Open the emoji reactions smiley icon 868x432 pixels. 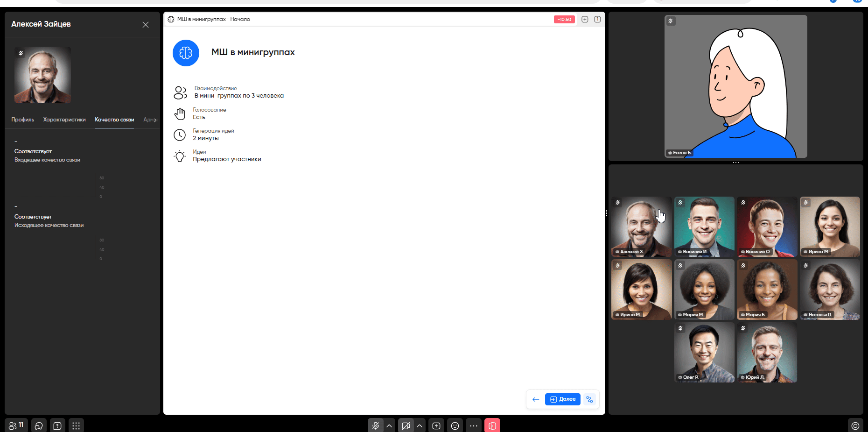455,425
